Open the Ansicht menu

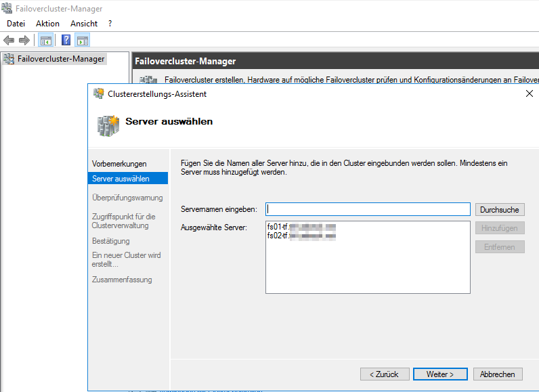84,24
